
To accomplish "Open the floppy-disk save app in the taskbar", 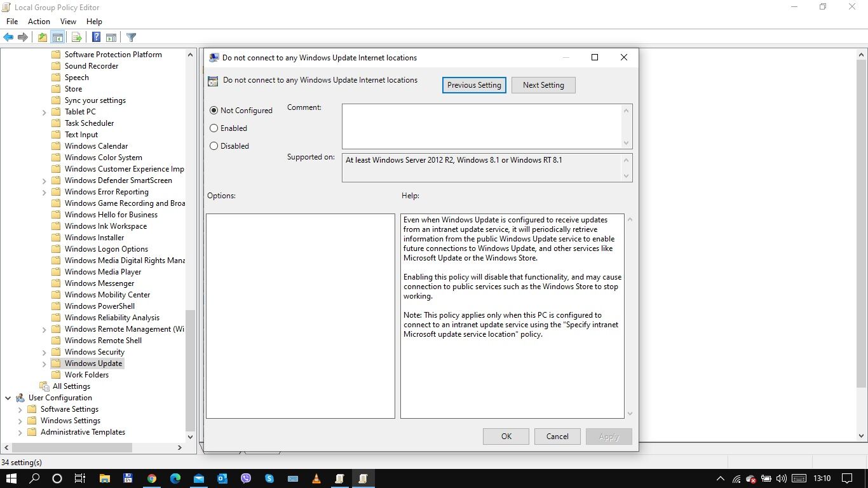I will (x=128, y=478).
